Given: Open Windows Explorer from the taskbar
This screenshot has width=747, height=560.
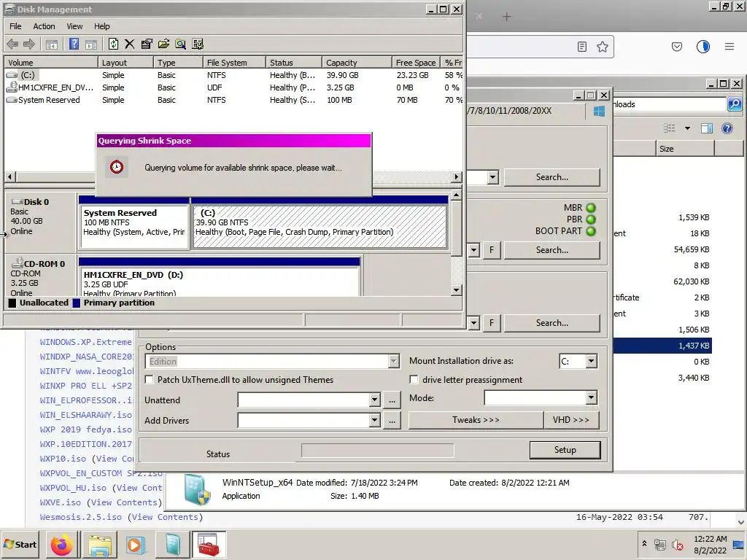Looking at the screenshot, I should 99,544.
